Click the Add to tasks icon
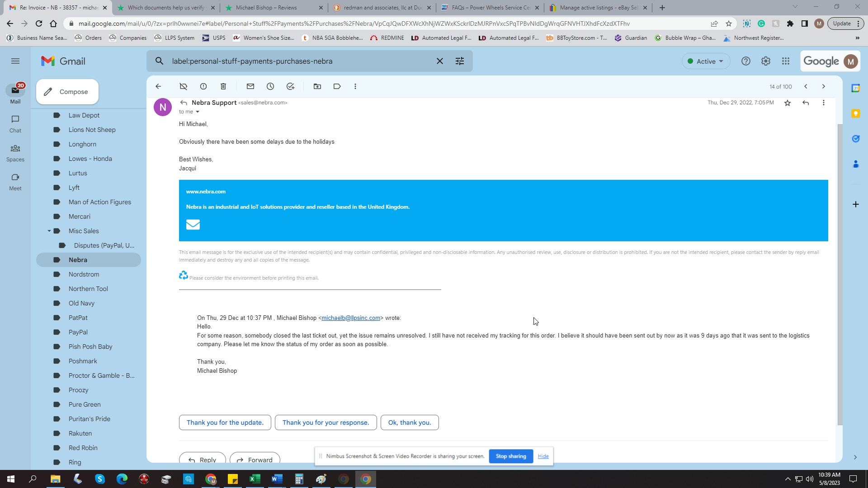 290,86
